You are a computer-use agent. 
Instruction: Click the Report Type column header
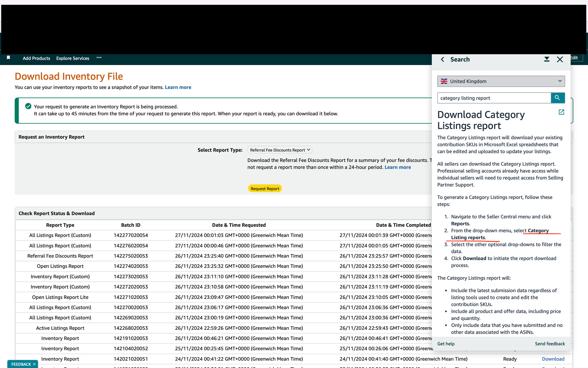[x=60, y=225]
